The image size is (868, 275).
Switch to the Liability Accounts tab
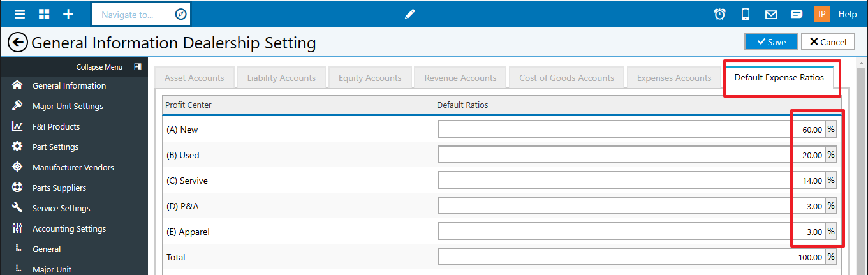(x=281, y=78)
